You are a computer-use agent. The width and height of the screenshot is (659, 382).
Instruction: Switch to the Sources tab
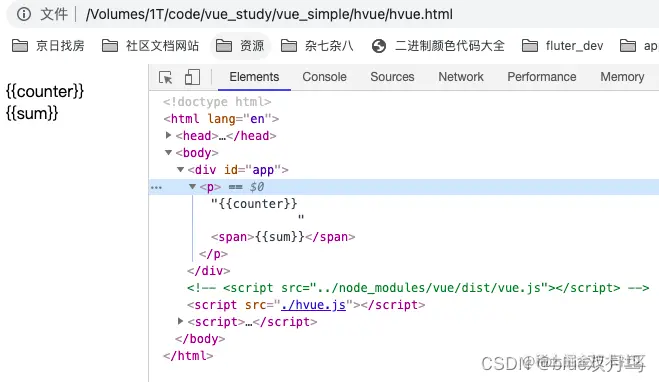tap(392, 77)
